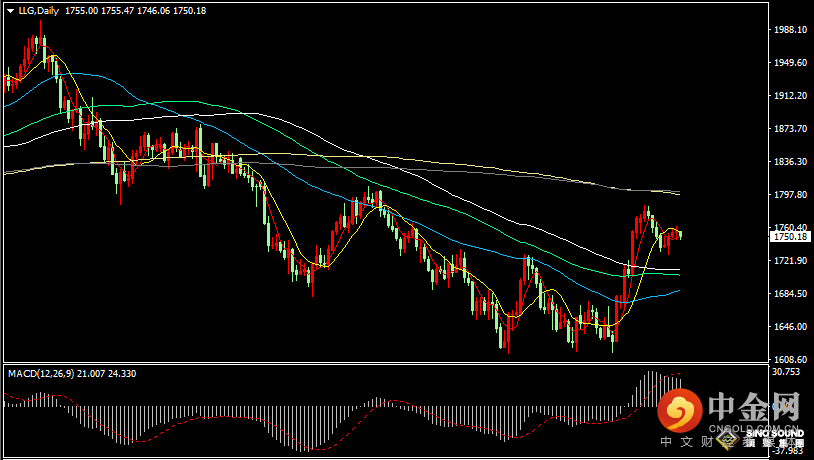Click the dropdown triangle beside LLG,Daily
This screenshot has width=814, height=460.
[x=9, y=10]
